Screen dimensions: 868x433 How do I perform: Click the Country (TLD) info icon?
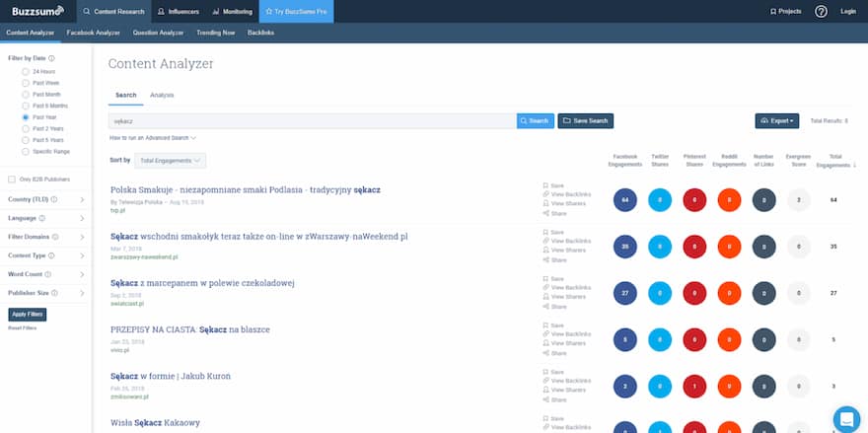[54, 199]
